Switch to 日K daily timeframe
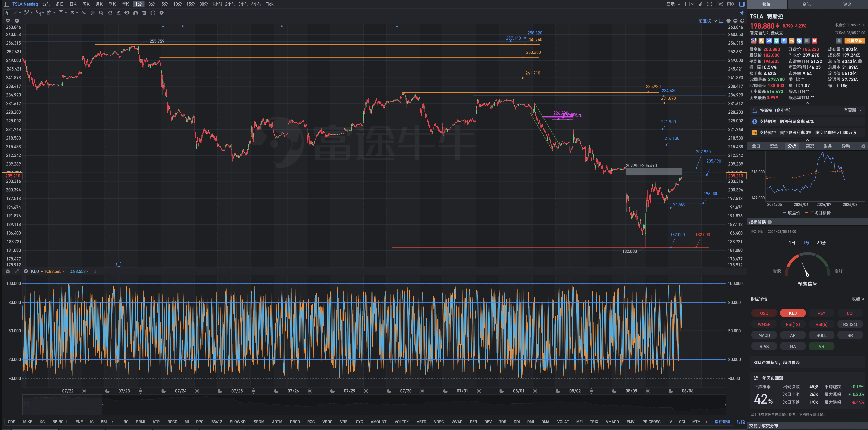Image resolution: width=868 pixels, height=430 pixels. (x=73, y=4)
